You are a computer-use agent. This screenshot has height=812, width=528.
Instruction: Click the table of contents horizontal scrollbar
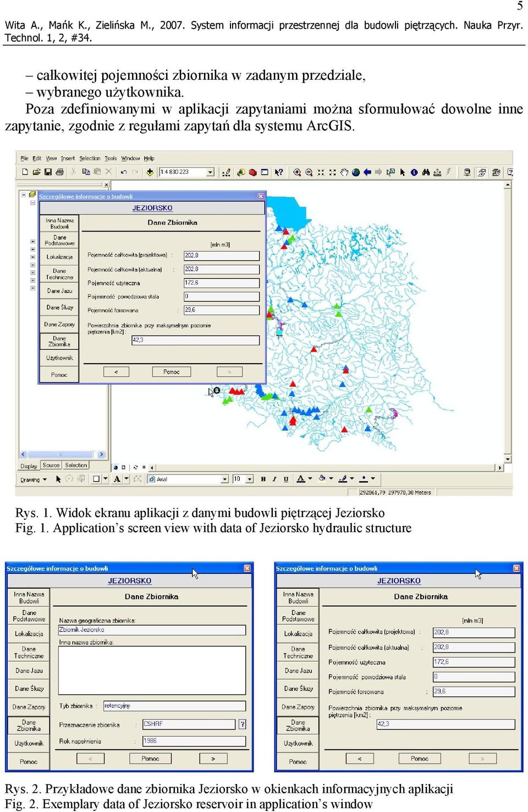[63, 454]
